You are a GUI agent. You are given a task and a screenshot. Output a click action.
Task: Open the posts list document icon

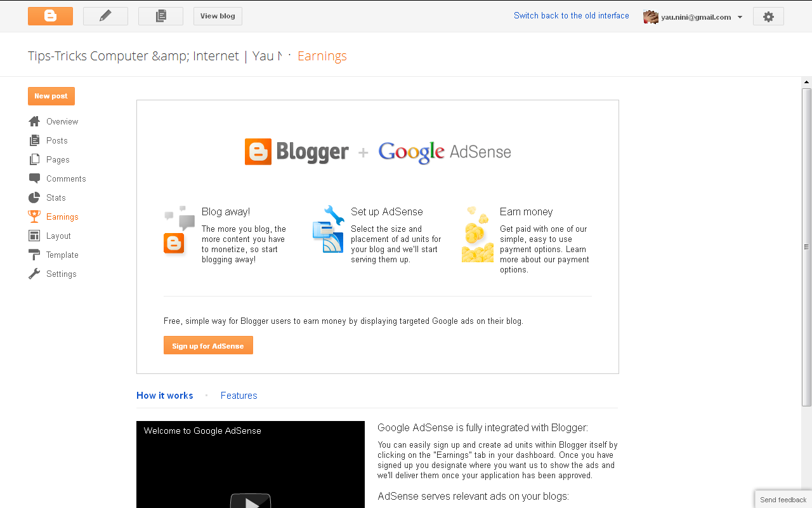160,16
